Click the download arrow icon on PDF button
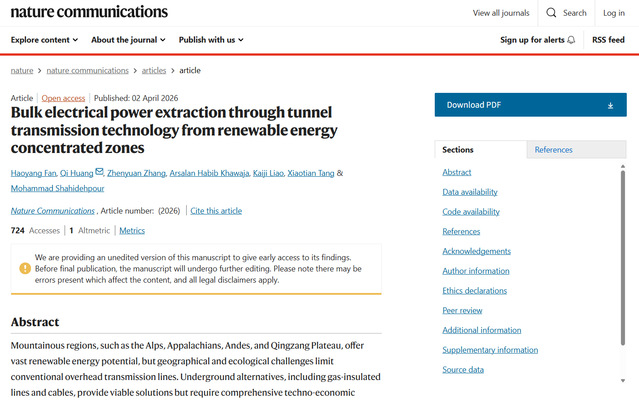Viewport: 639px width, 402px height. point(610,105)
